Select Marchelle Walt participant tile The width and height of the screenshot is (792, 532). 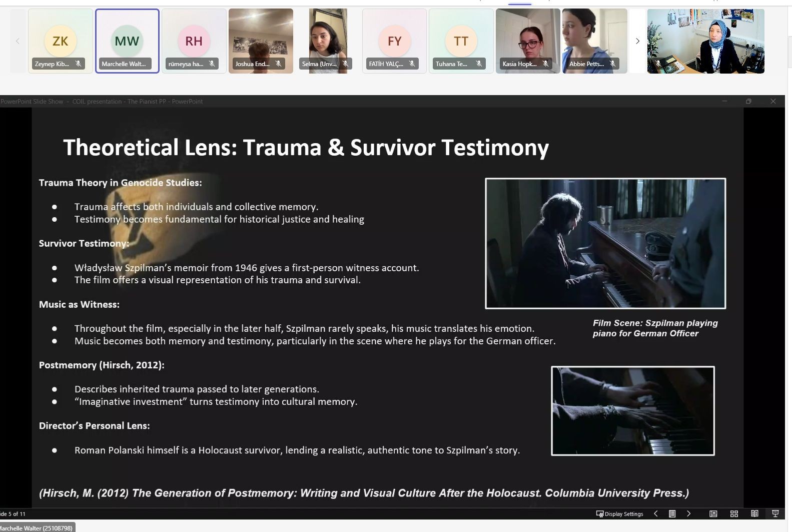[127, 41]
